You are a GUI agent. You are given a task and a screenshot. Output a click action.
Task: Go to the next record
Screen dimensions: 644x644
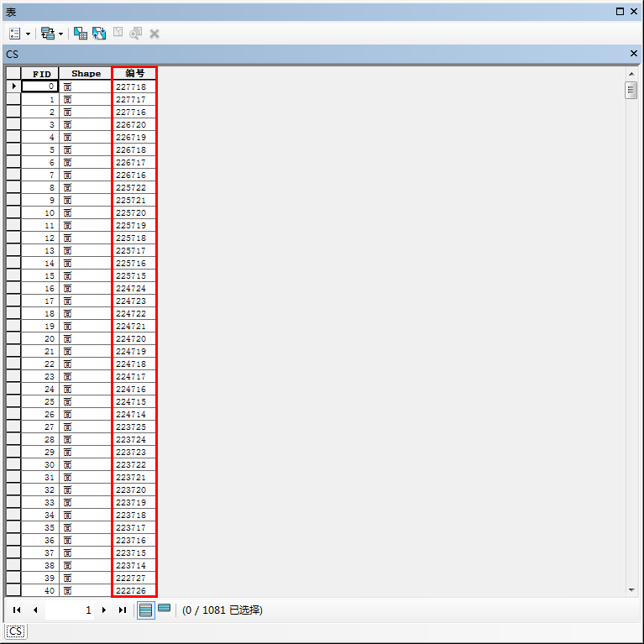(104, 610)
